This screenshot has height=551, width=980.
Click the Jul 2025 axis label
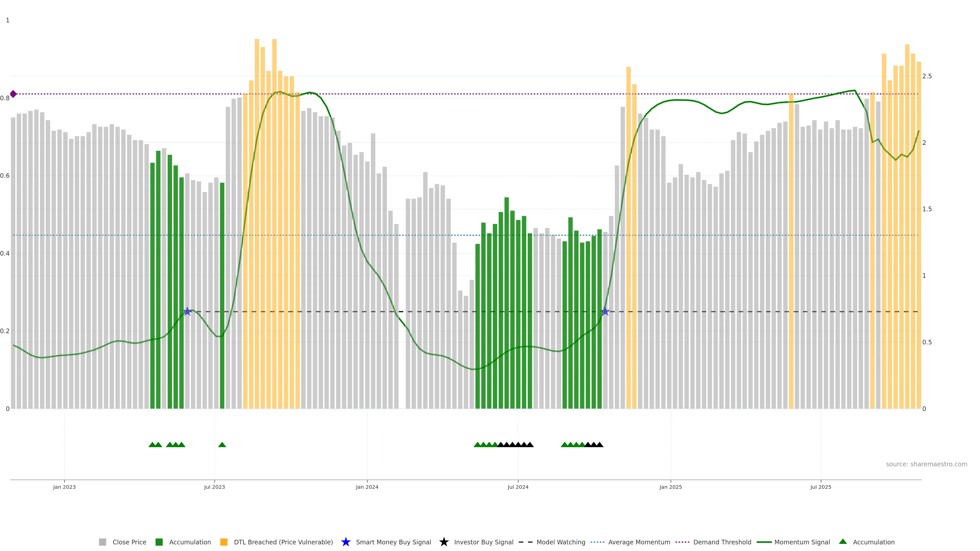pos(820,487)
